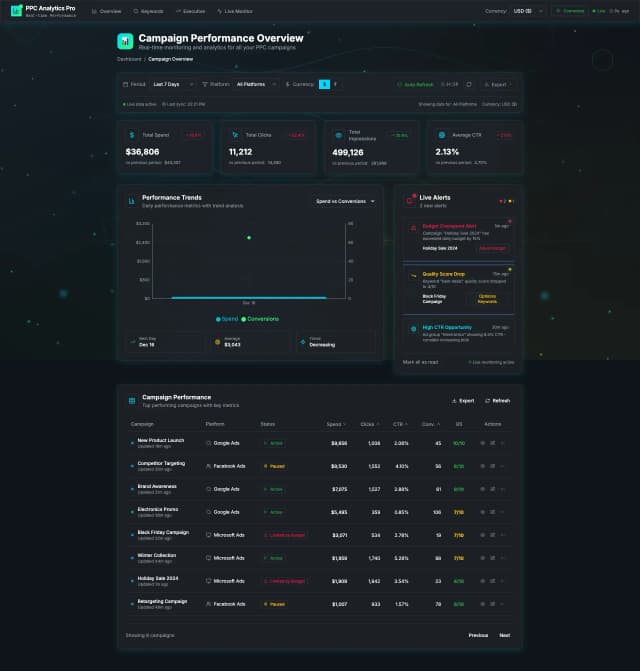Switch to the Live Monitor tab

238,11
